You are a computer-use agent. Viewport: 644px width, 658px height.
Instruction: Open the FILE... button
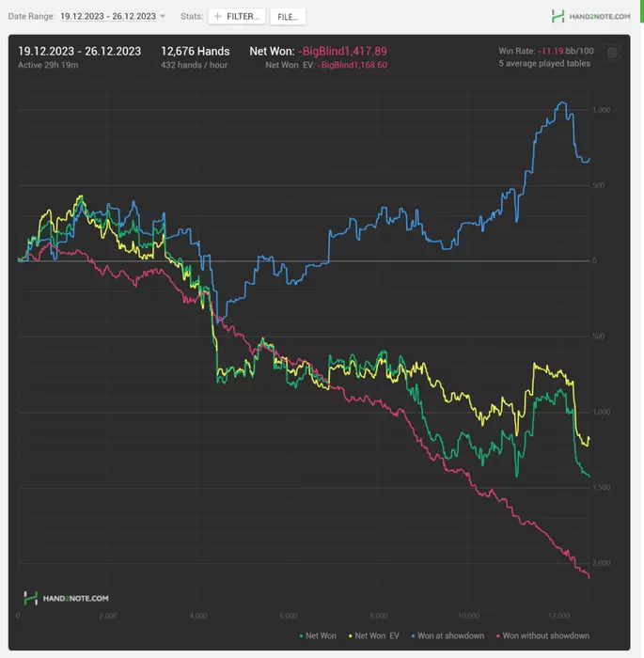coord(288,17)
